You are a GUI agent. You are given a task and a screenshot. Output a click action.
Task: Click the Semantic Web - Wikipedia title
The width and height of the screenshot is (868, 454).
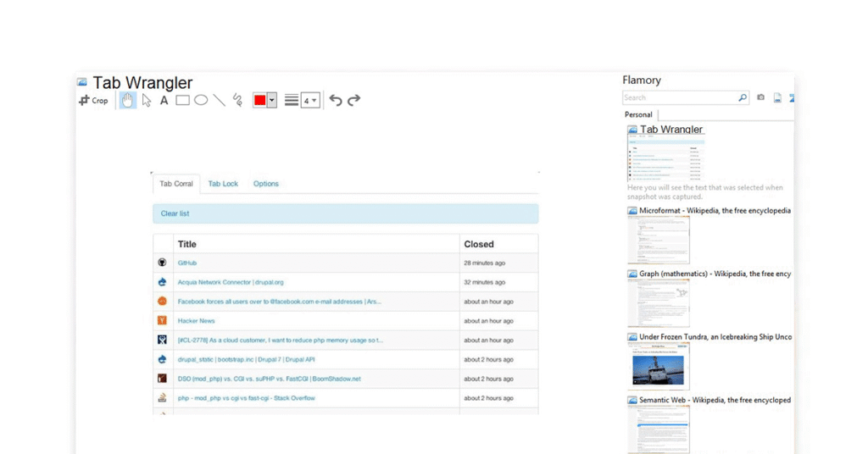pos(715,400)
